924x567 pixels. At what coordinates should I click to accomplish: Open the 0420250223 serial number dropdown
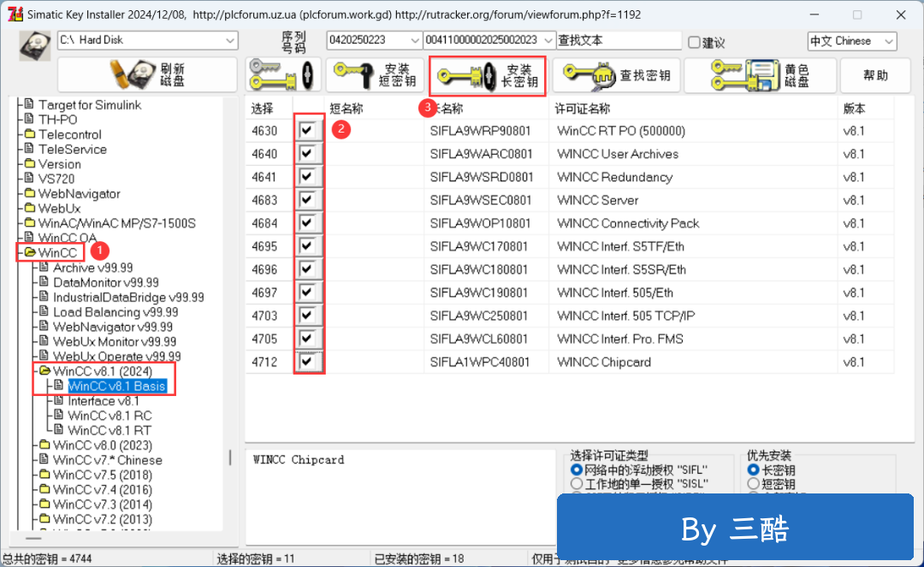(x=414, y=40)
